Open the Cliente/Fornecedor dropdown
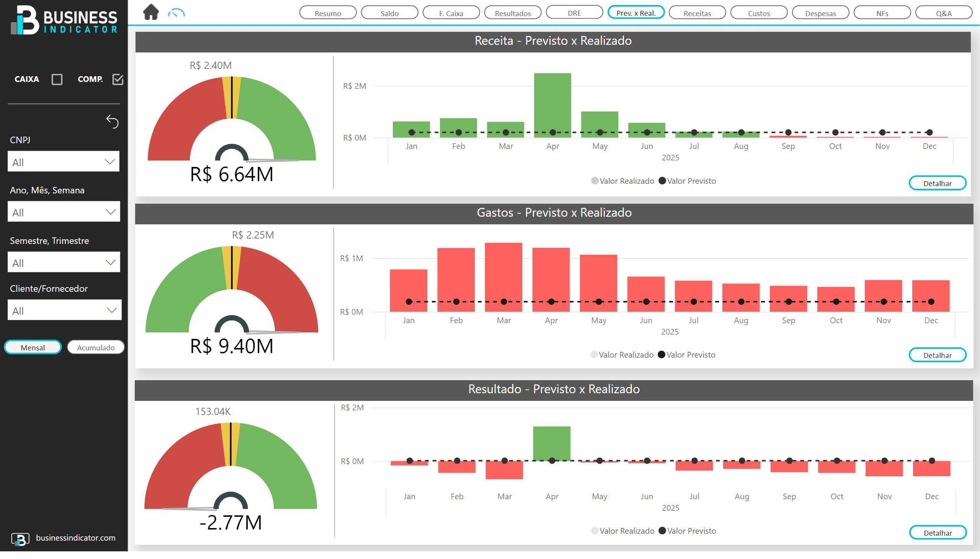Viewport: 980px width, 559px height. pos(64,310)
